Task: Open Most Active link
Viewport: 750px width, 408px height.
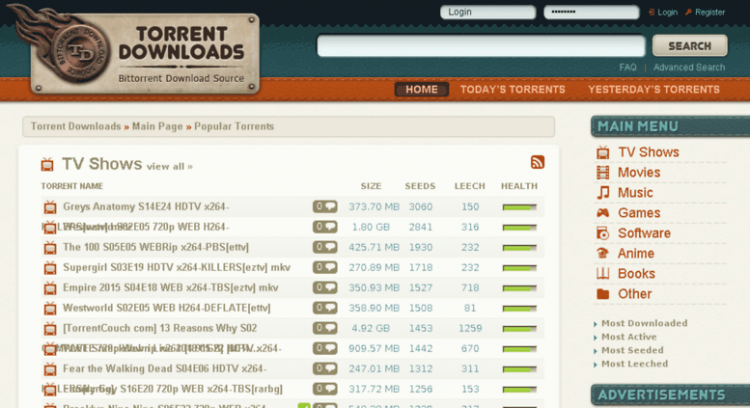Action: click(x=629, y=337)
